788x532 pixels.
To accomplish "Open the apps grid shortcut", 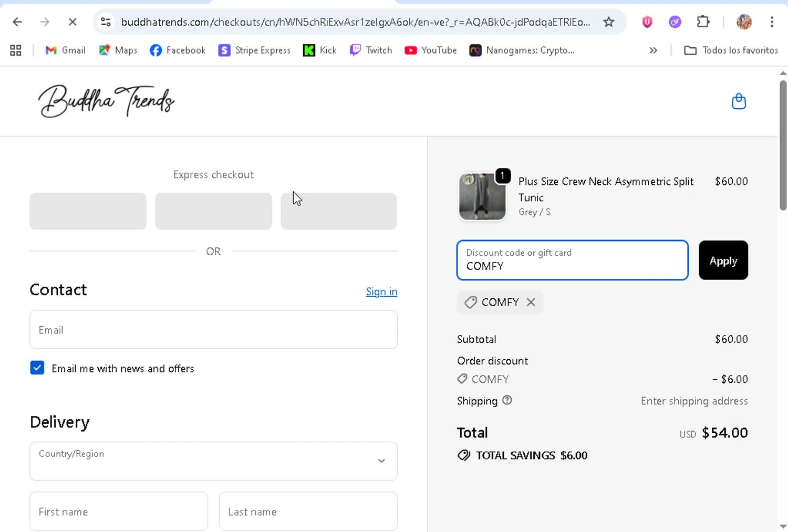I will pos(16,50).
